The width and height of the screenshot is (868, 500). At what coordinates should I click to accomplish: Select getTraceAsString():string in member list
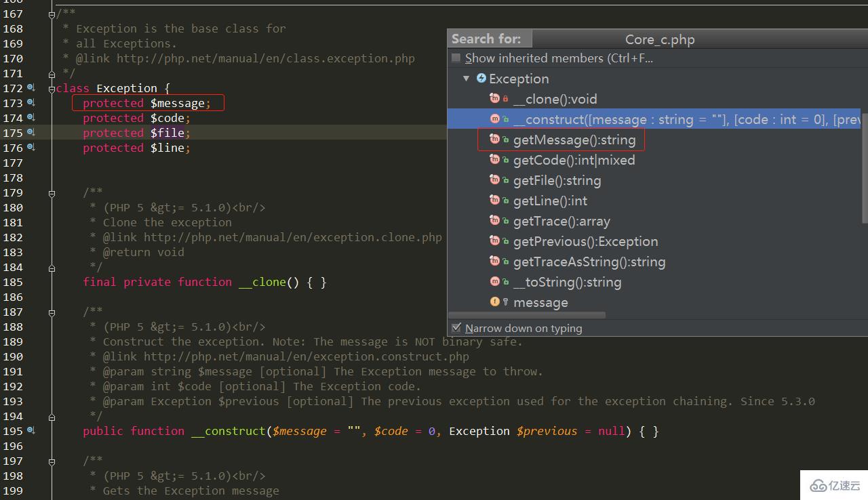pos(589,262)
